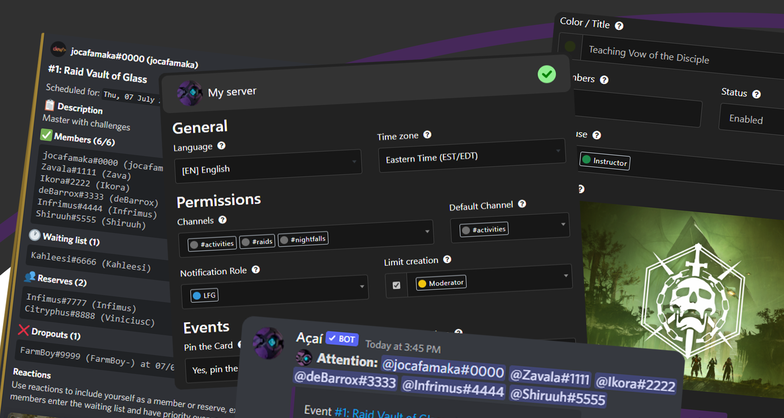
Task: Open the Limit creation role dropdown
Action: pyautogui.click(x=489, y=282)
